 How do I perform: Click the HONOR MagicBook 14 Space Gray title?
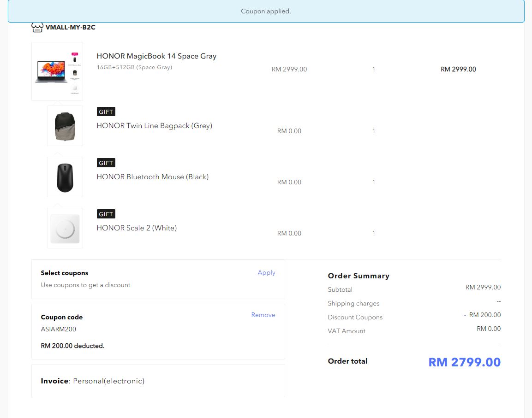[x=156, y=56]
